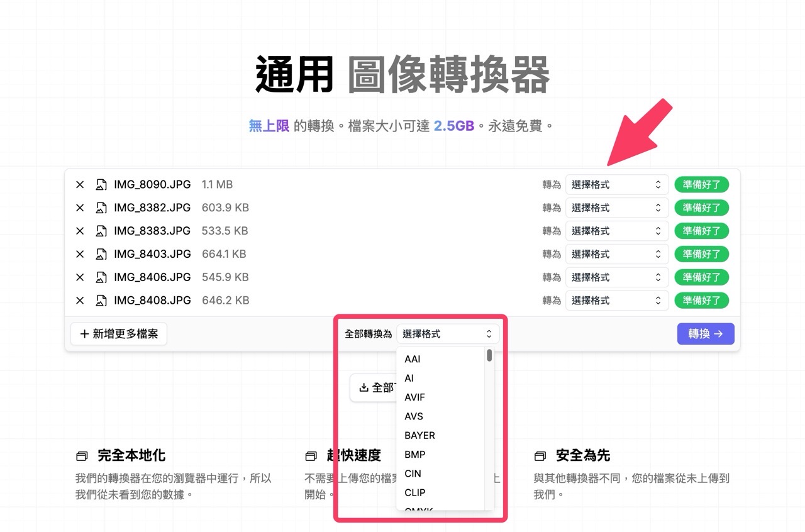805x532 pixels.
Task: Click the 準備好了 badge for IMG_8382.JPG
Action: click(701, 208)
